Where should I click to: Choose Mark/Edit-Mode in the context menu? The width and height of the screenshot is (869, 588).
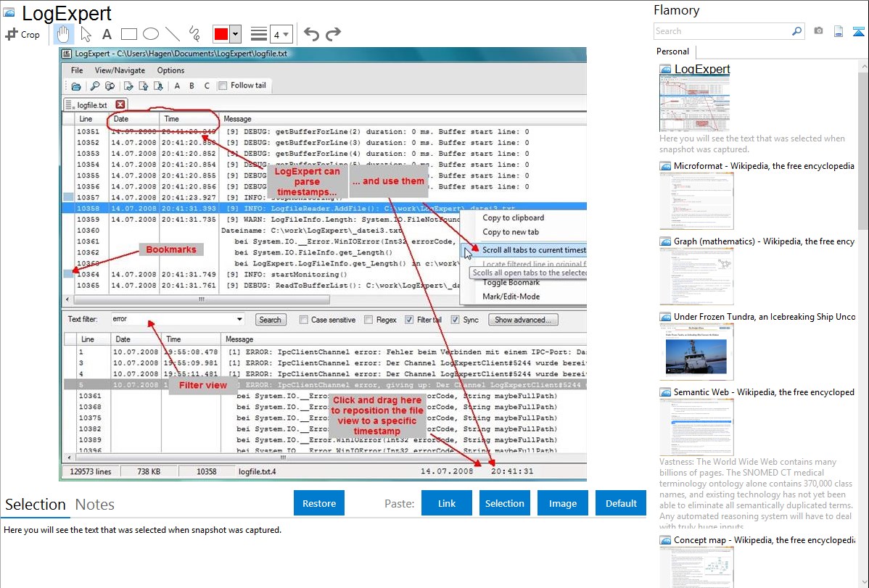click(x=511, y=297)
